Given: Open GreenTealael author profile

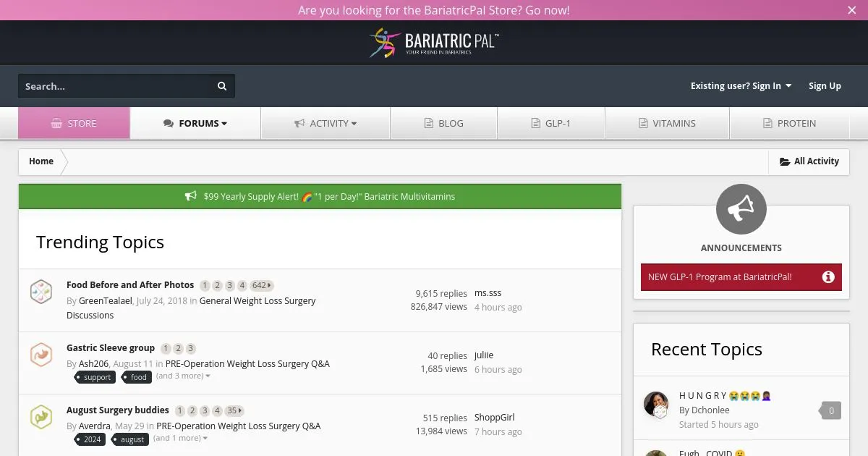Looking at the screenshot, I should 106,301.
